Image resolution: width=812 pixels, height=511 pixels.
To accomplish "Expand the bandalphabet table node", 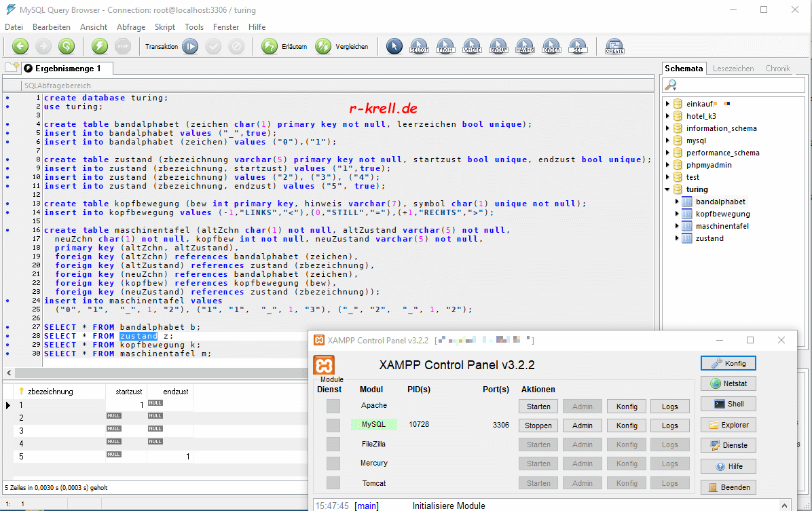I will tap(677, 202).
